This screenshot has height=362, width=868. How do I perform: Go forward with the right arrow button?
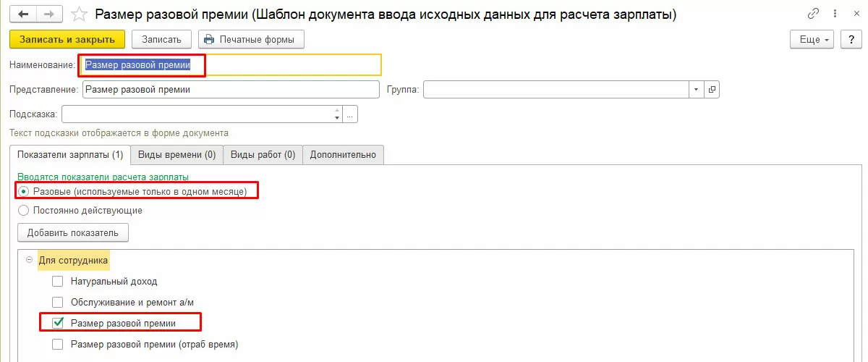(x=49, y=14)
